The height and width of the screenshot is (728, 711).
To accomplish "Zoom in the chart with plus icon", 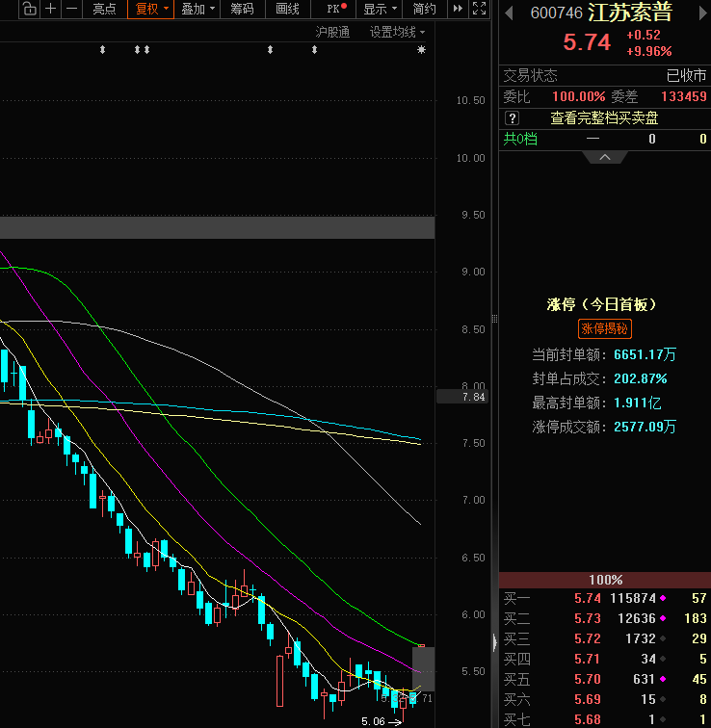I will pyautogui.click(x=51, y=9).
